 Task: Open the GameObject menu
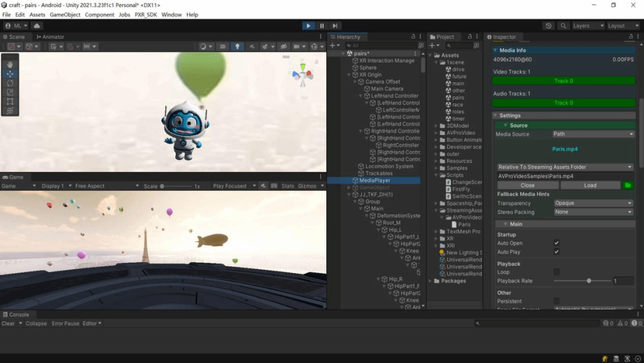pos(64,15)
